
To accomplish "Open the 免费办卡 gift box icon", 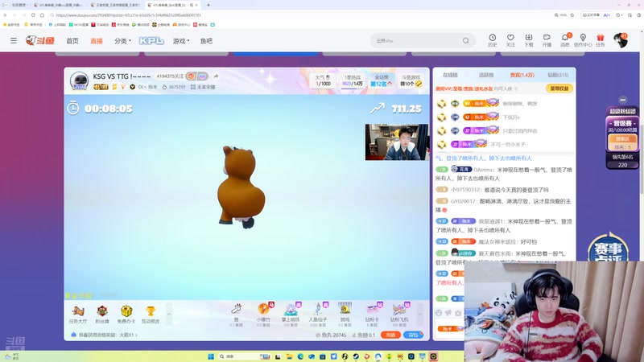I will 126,315.
